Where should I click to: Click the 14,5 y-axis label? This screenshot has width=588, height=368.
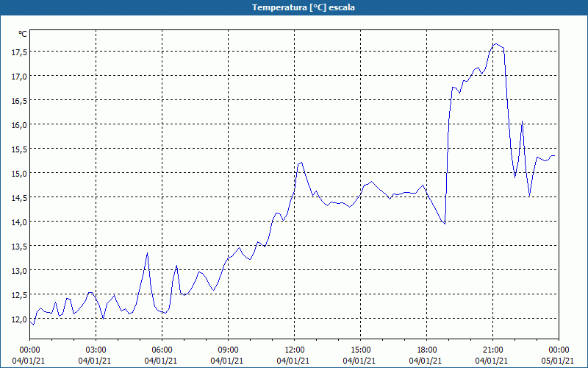point(19,198)
